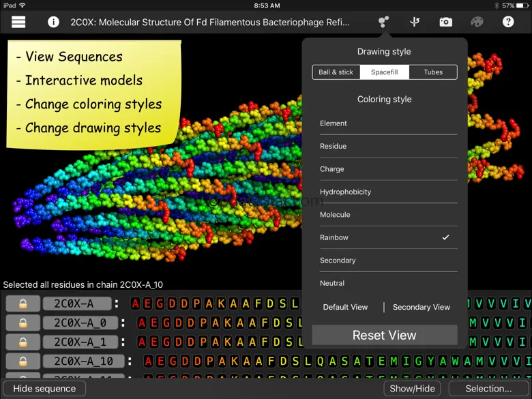Tap the Show/Hide button

click(412, 389)
